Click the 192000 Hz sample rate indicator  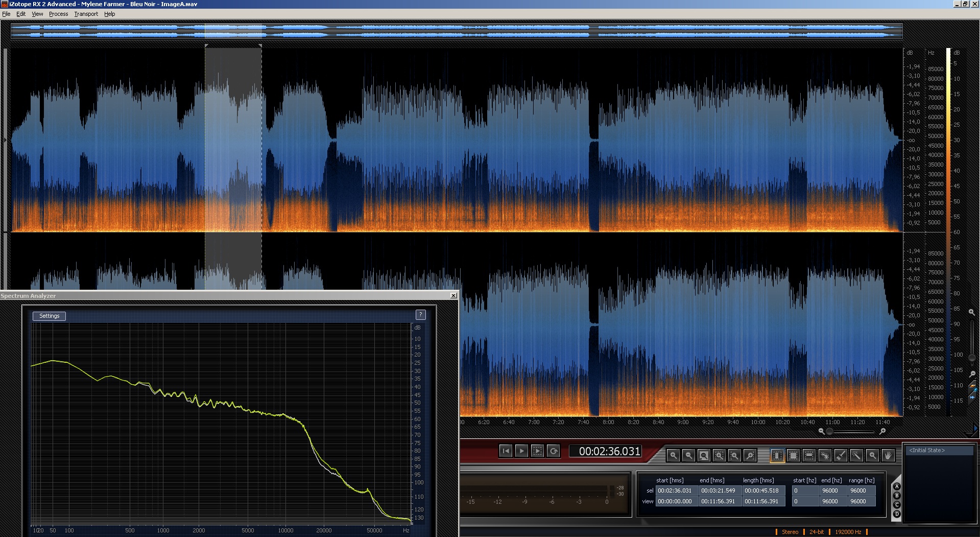click(x=848, y=532)
